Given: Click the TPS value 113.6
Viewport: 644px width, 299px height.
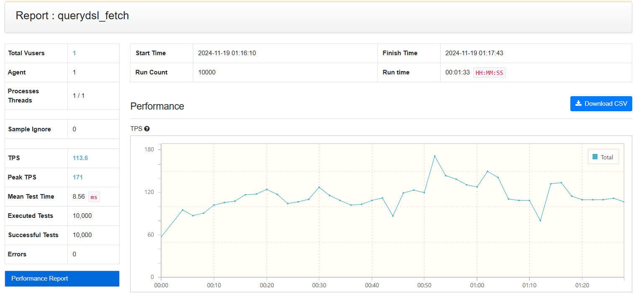Looking at the screenshot, I should 80,158.
